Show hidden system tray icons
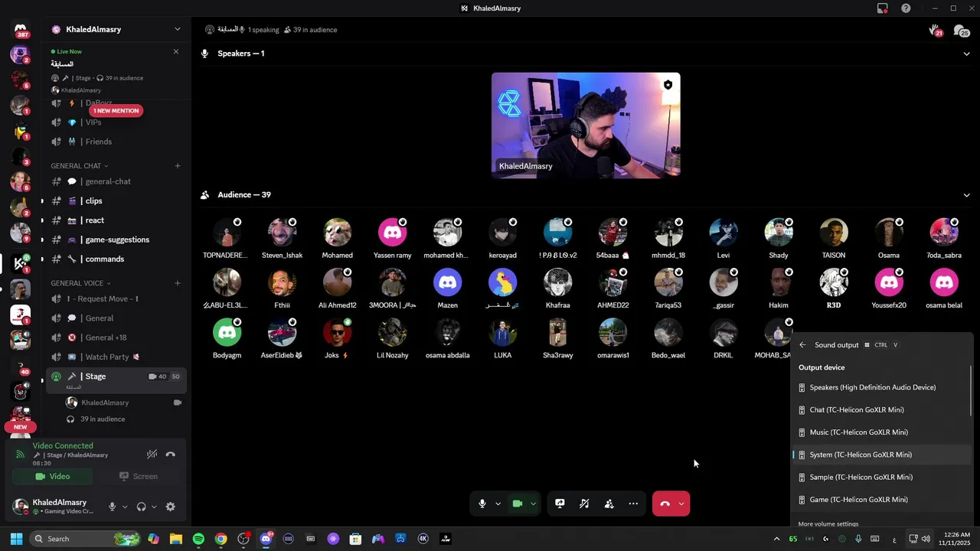The height and width of the screenshot is (551, 980). (776, 539)
